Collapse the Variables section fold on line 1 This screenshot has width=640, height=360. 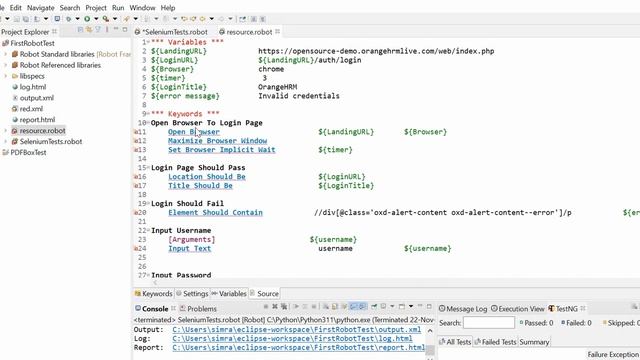tap(148, 42)
